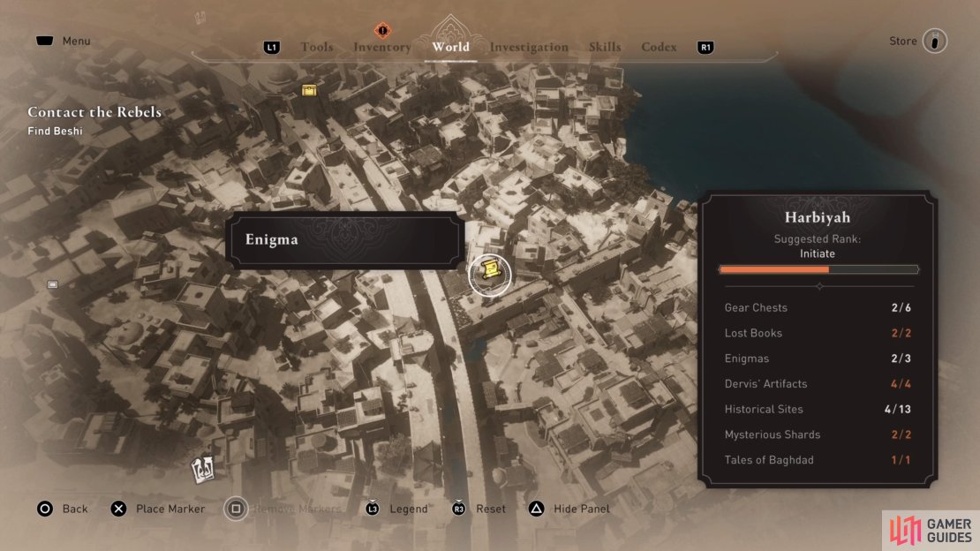Click the L1 previous tab icon
980x551 pixels.
click(271, 48)
